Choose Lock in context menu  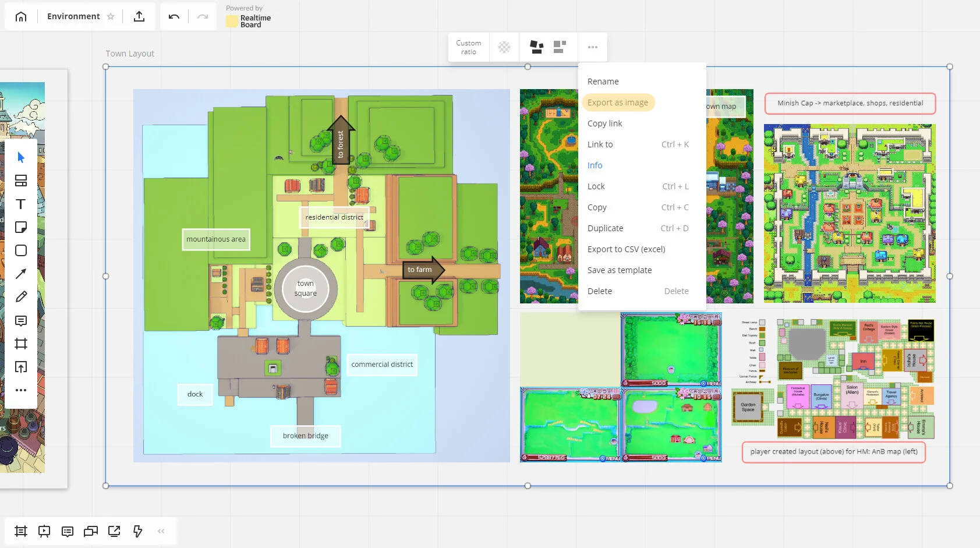click(642, 186)
